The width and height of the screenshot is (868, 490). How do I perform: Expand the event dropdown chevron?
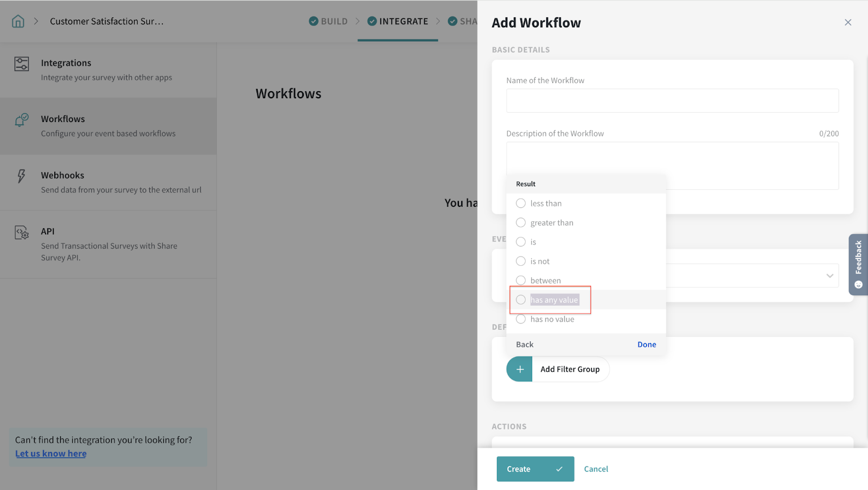(829, 276)
